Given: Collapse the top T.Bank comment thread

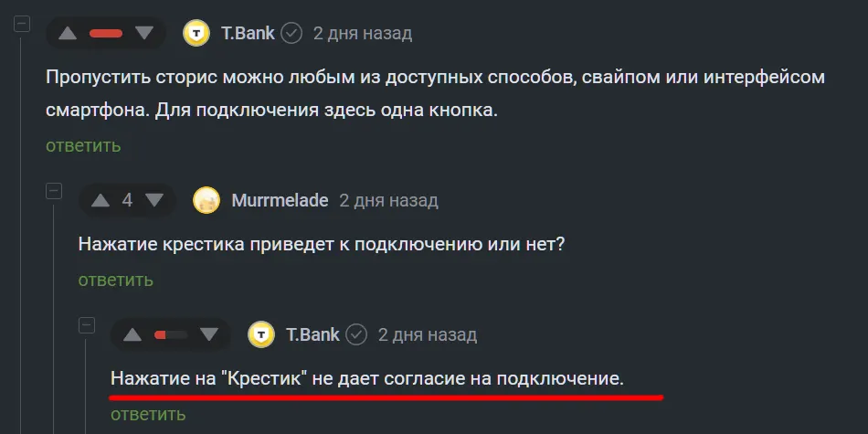Looking at the screenshot, I should [x=22, y=25].
